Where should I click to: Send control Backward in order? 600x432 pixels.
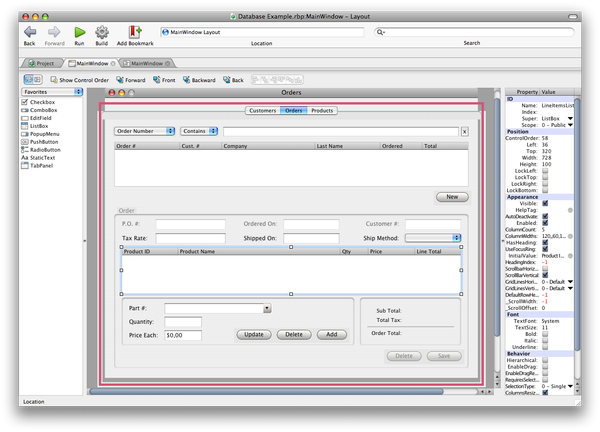(184, 79)
